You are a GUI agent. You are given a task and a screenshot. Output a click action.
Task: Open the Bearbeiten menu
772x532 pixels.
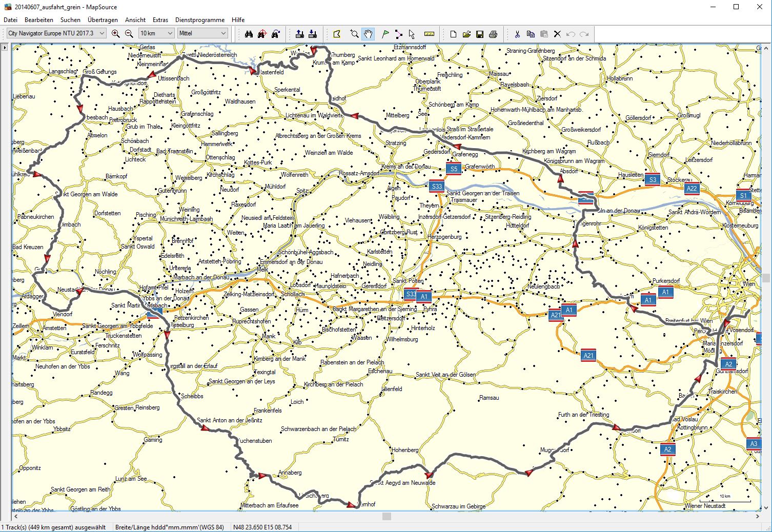click(39, 19)
